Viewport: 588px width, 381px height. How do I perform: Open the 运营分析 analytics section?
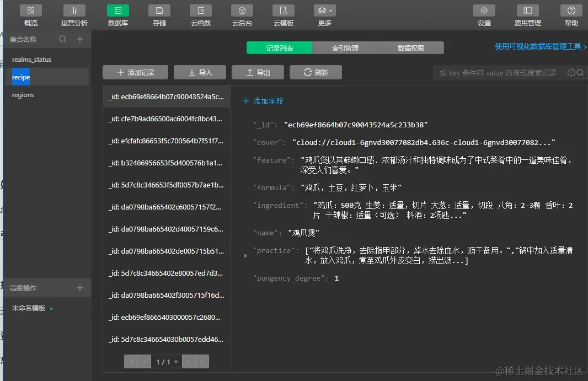(x=74, y=15)
